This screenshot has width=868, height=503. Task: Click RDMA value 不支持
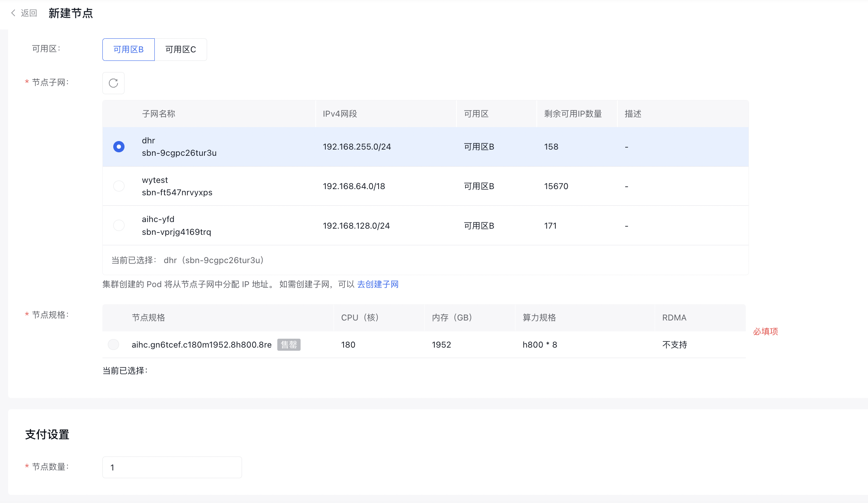675,345
